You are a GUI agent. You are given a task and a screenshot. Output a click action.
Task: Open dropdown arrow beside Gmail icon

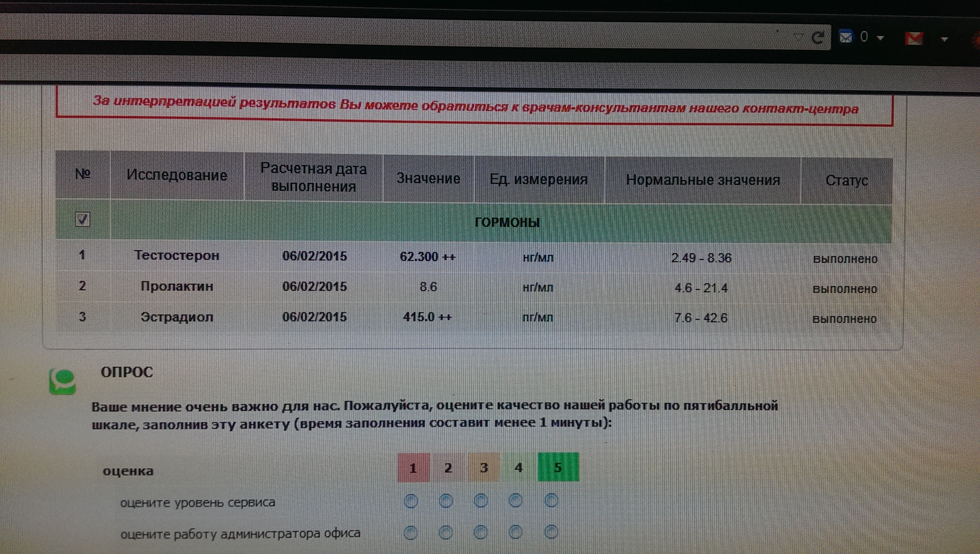[x=944, y=39]
